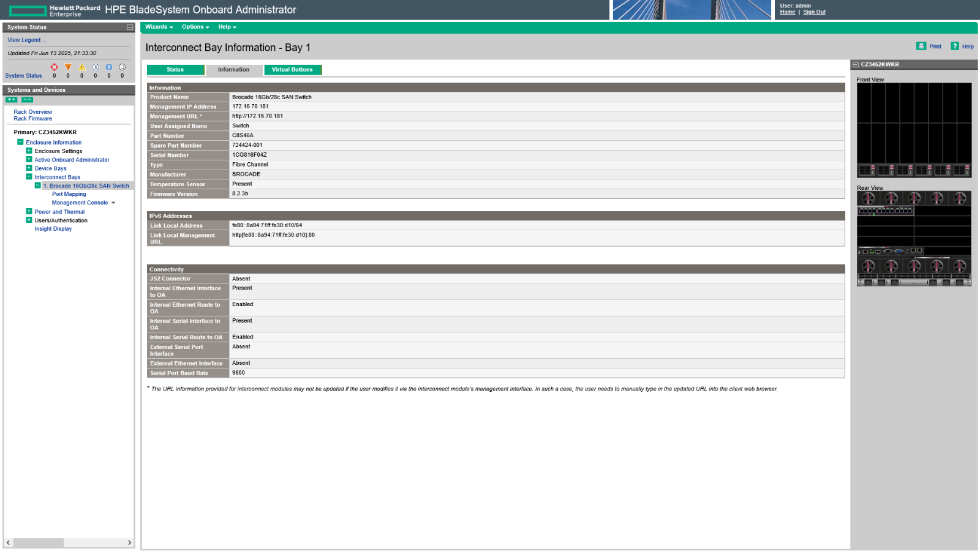Click the Serial Port Baud Rate value 9600

pos(238,373)
